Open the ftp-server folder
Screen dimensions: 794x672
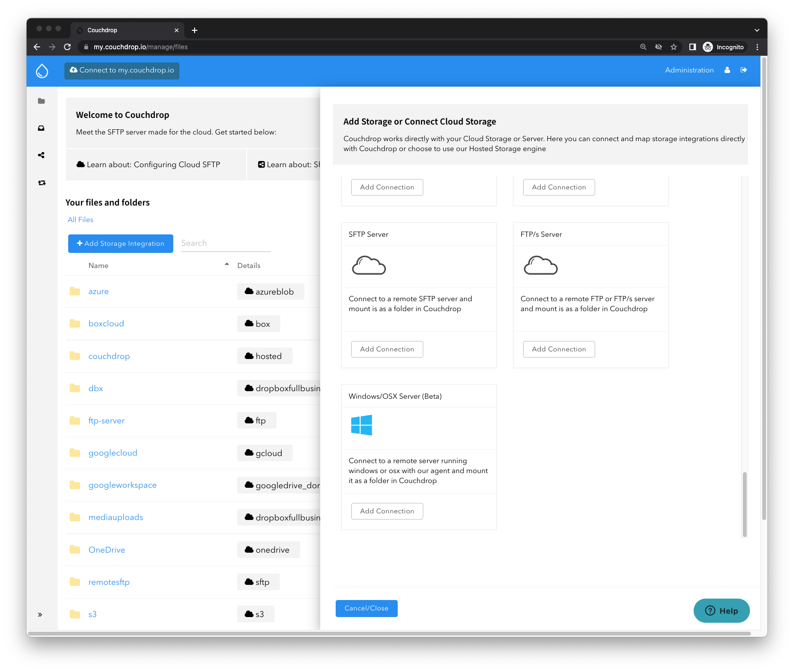[107, 421]
